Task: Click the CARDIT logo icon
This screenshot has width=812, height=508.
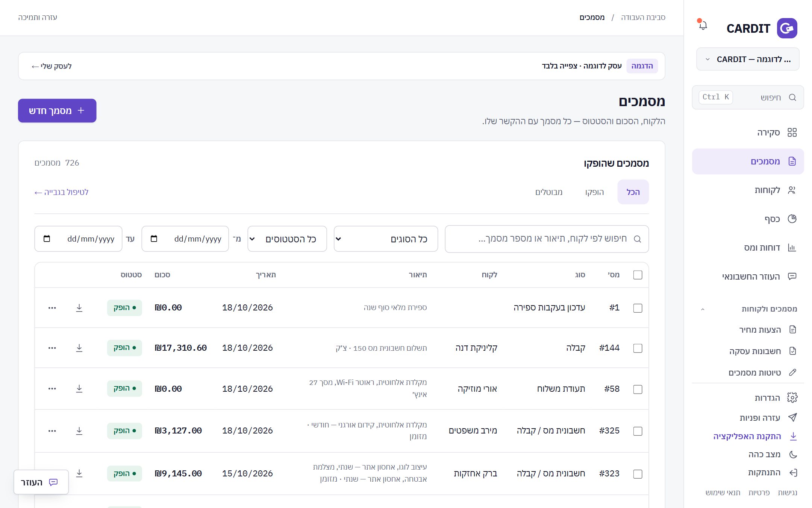Action: (787, 28)
